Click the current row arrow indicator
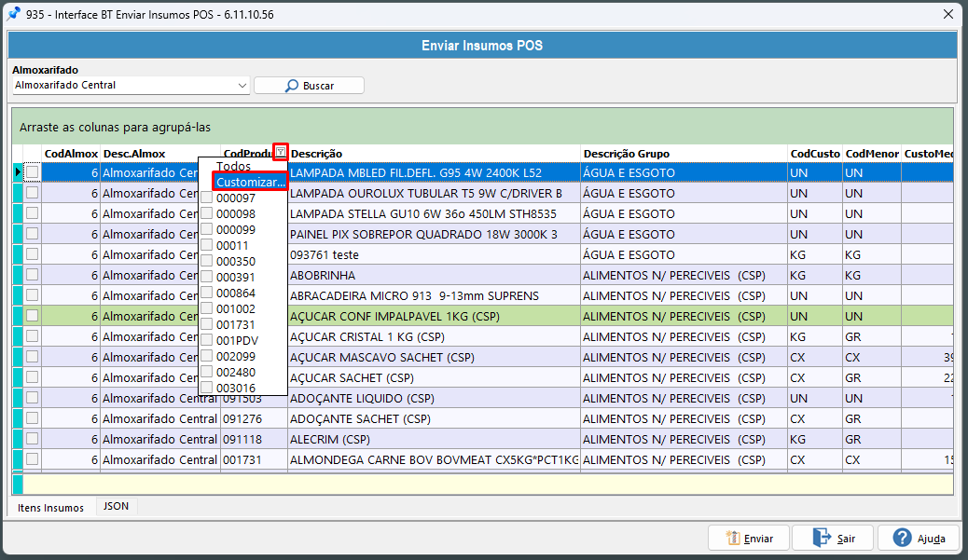This screenshot has width=968, height=560. (x=18, y=172)
